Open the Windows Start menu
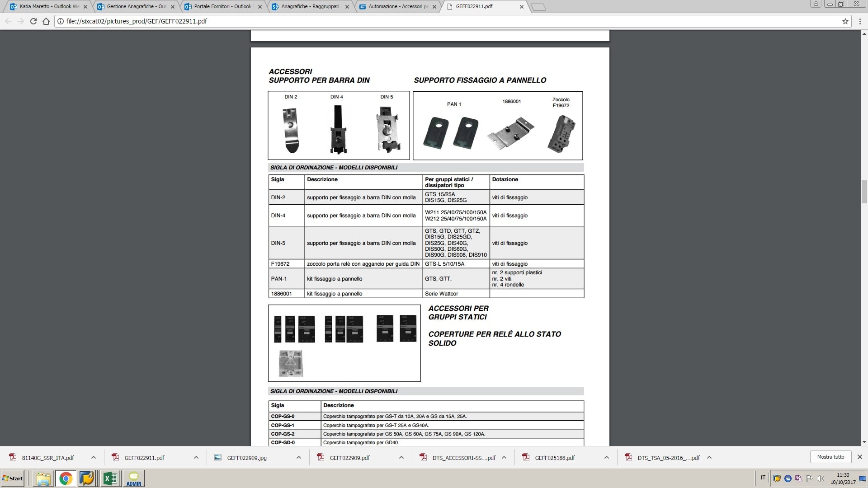868x488 pixels. tap(12, 478)
